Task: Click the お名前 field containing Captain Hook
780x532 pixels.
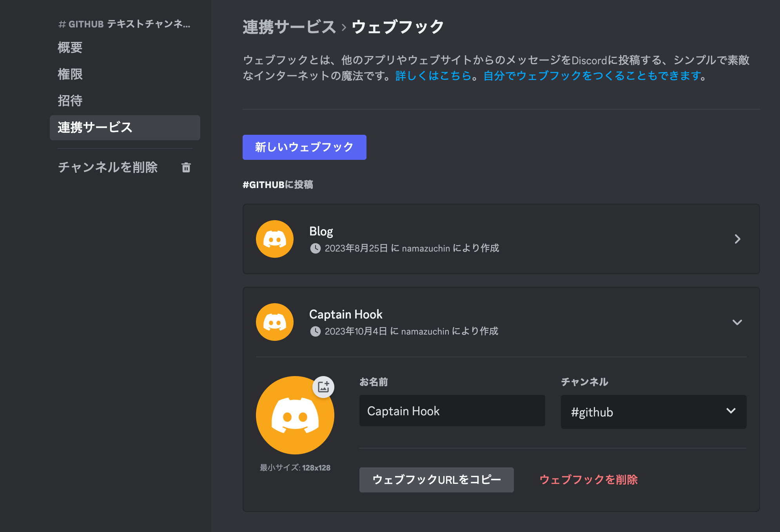Action: pyautogui.click(x=452, y=411)
